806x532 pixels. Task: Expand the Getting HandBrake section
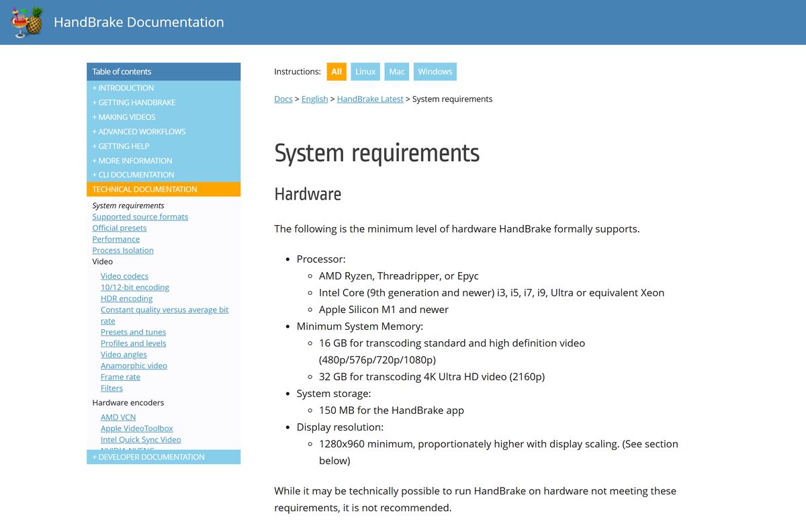coord(163,103)
